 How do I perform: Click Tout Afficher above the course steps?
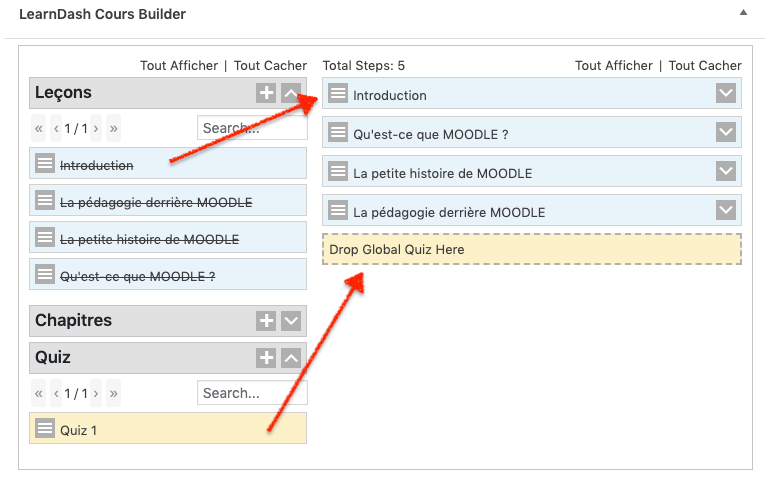click(614, 66)
